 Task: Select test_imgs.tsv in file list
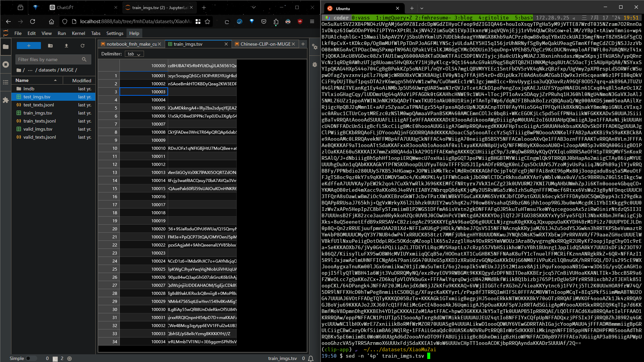[x=54, y=97]
